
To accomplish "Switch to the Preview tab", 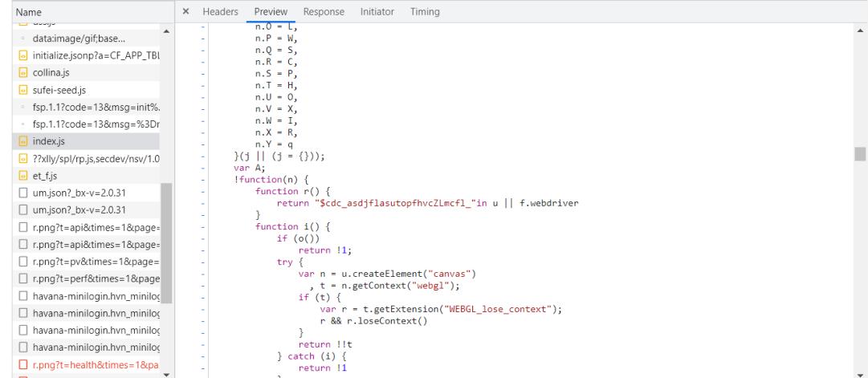I will click(x=271, y=11).
